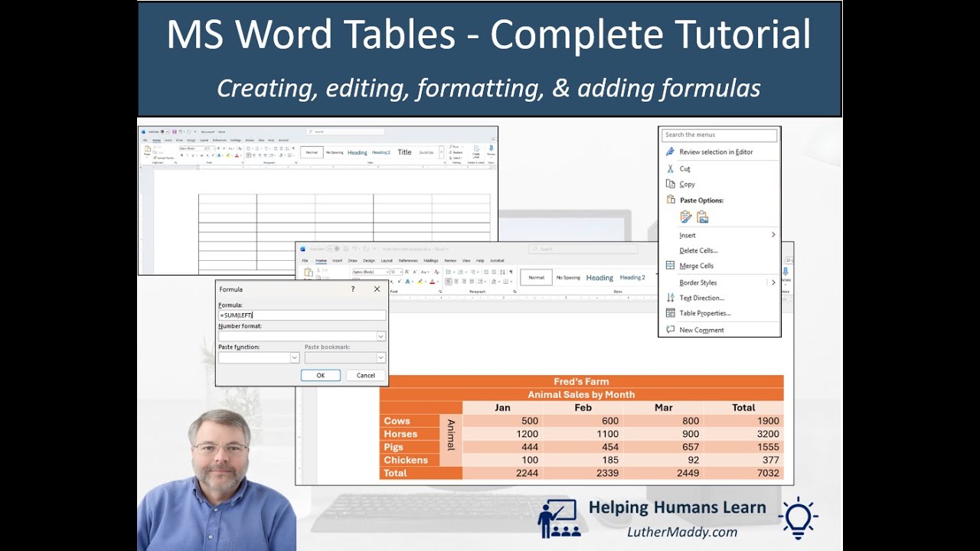Screen dimensions: 980x551
Task: Click the Multilevel List icon in farm table window
Action: tap(473, 272)
